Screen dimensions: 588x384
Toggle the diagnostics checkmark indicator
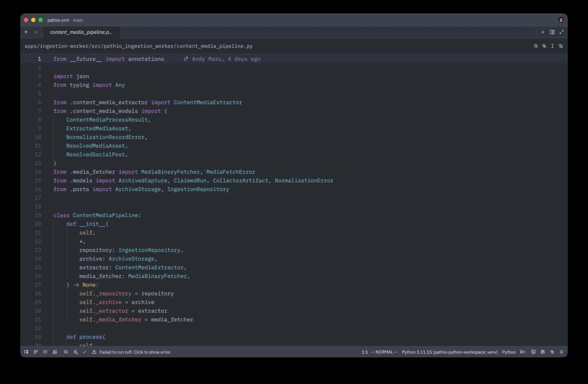click(x=85, y=352)
